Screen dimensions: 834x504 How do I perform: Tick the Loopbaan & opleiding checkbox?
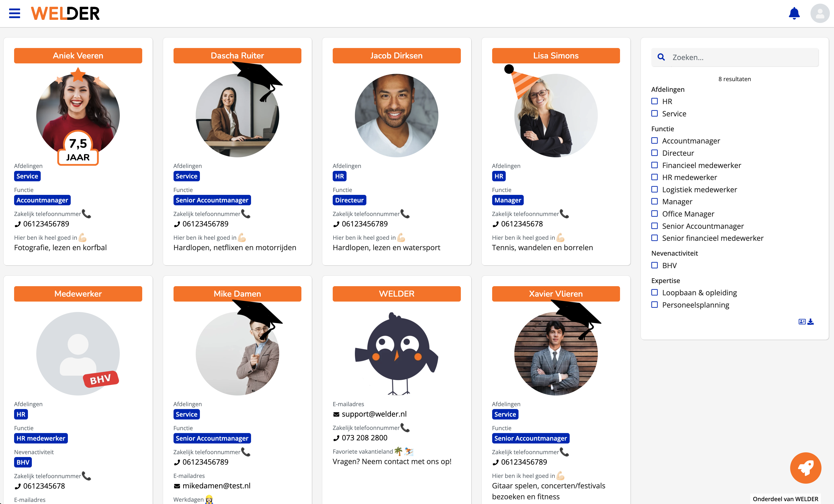pyautogui.click(x=655, y=292)
